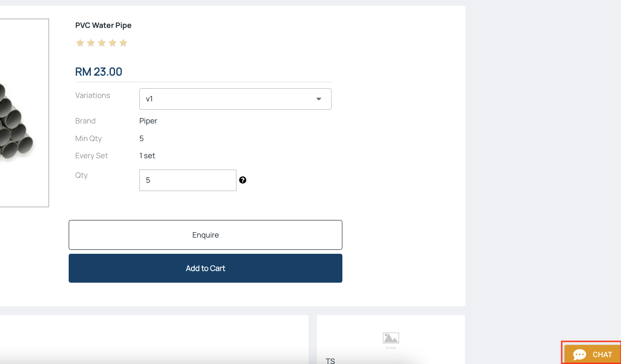621x364 pixels.
Task: Click the quantity help question mark icon
Action: 243,180
